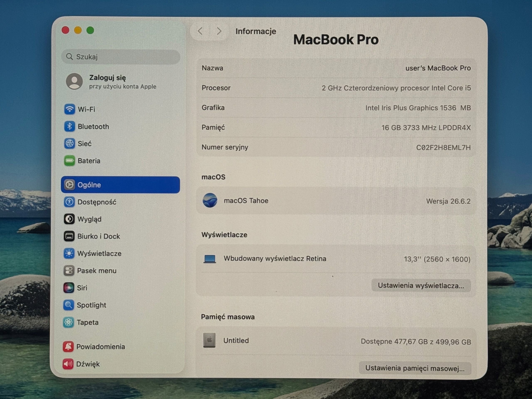Select the Bluetooth sidebar label

pos(93,127)
